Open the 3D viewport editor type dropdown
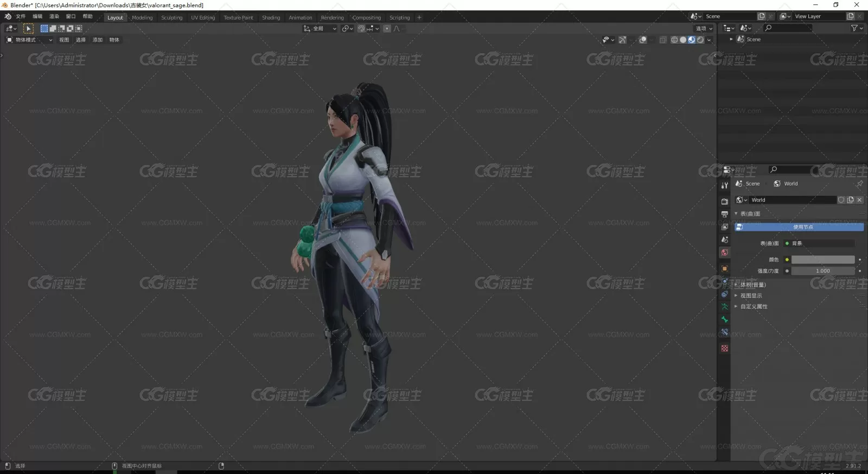The width and height of the screenshot is (868, 474). click(10, 28)
